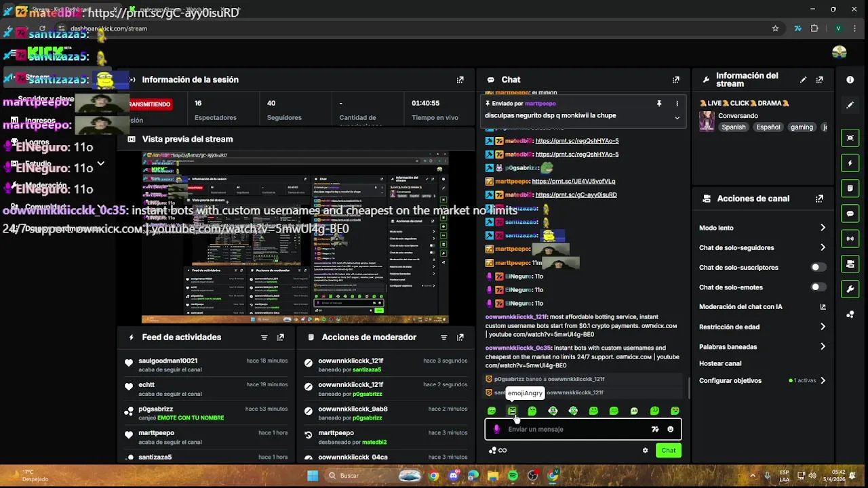Pop out the Información de la sesión panel
This screenshot has width=868, height=488.
click(460, 79)
